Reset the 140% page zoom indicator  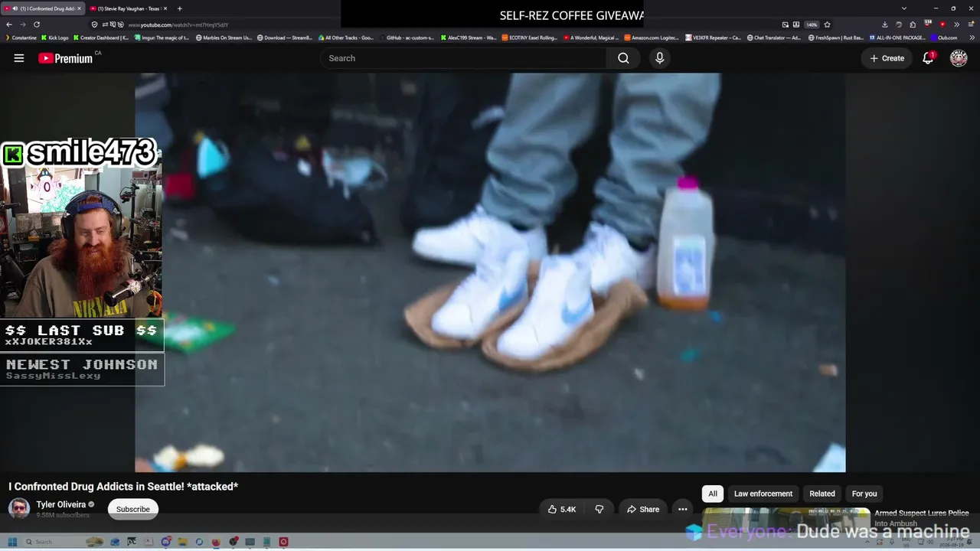coord(812,24)
